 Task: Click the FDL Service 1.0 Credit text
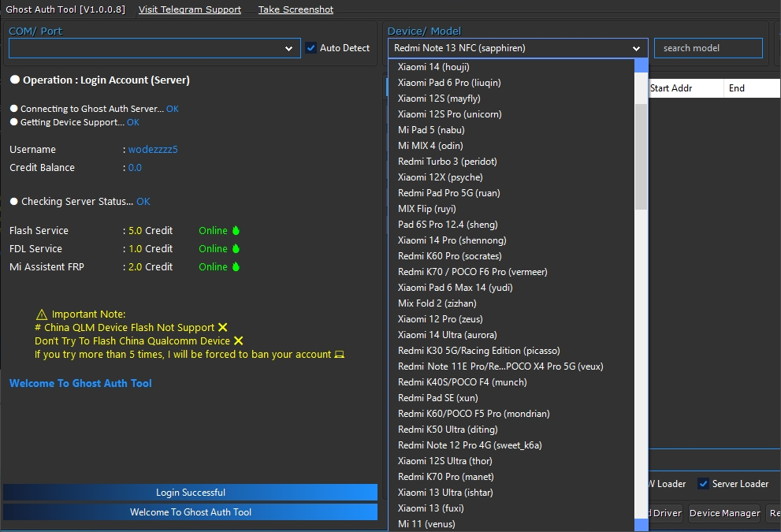pyautogui.click(x=151, y=248)
